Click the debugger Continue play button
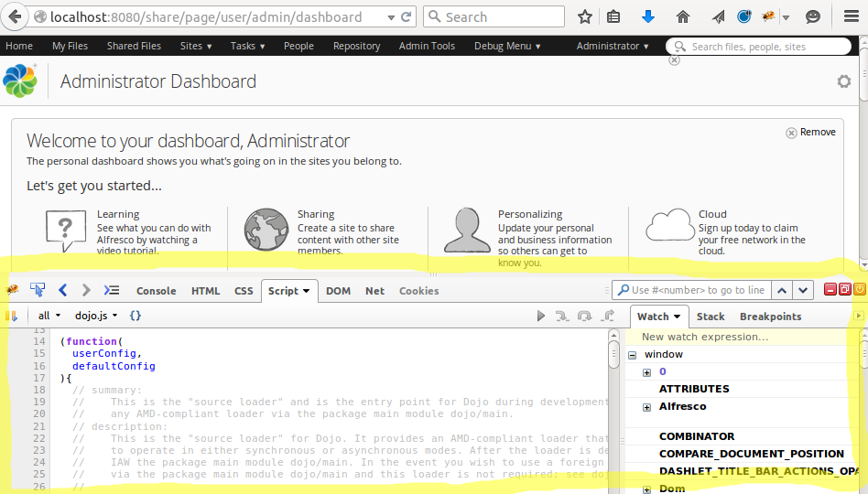Viewport: 868px width, 494px height. tap(541, 316)
